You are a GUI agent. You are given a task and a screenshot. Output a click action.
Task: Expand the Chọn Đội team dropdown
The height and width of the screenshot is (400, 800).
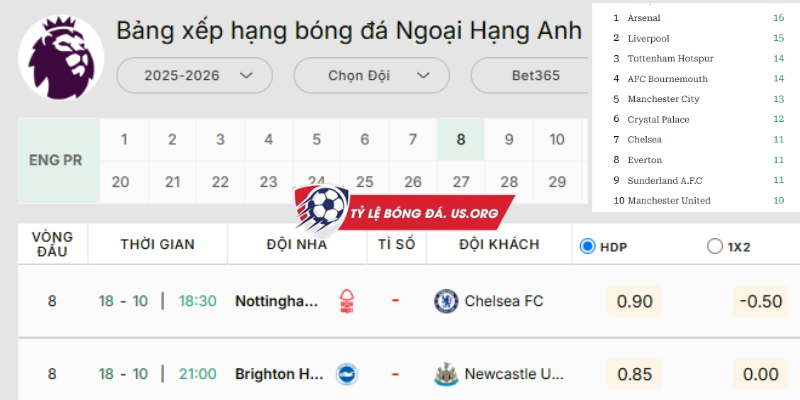pos(364,75)
